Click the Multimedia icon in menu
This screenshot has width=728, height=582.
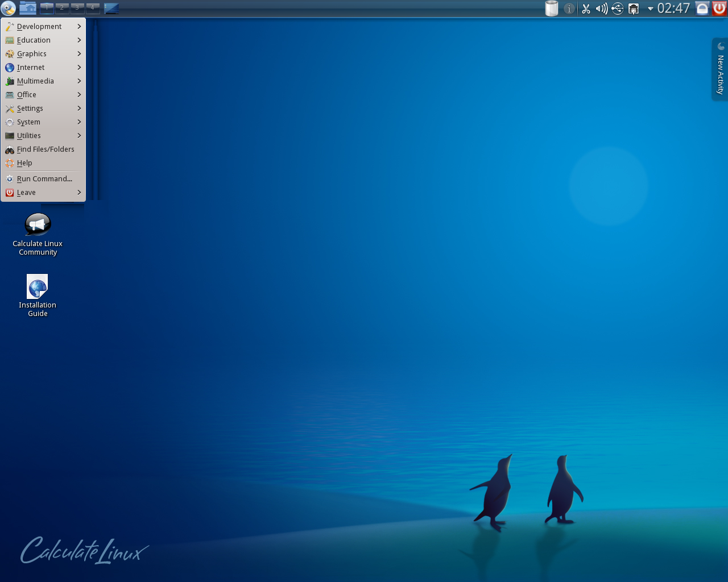click(x=10, y=81)
